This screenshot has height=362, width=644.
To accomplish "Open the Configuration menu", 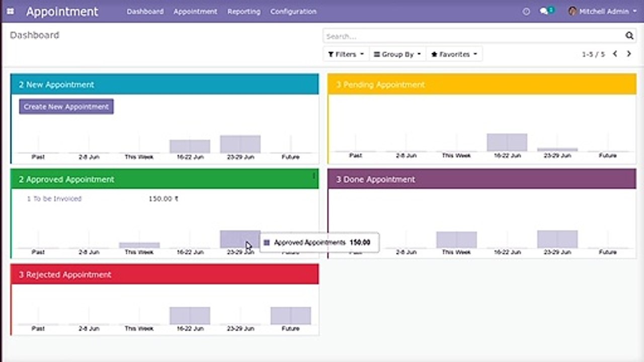I will [x=293, y=11].
